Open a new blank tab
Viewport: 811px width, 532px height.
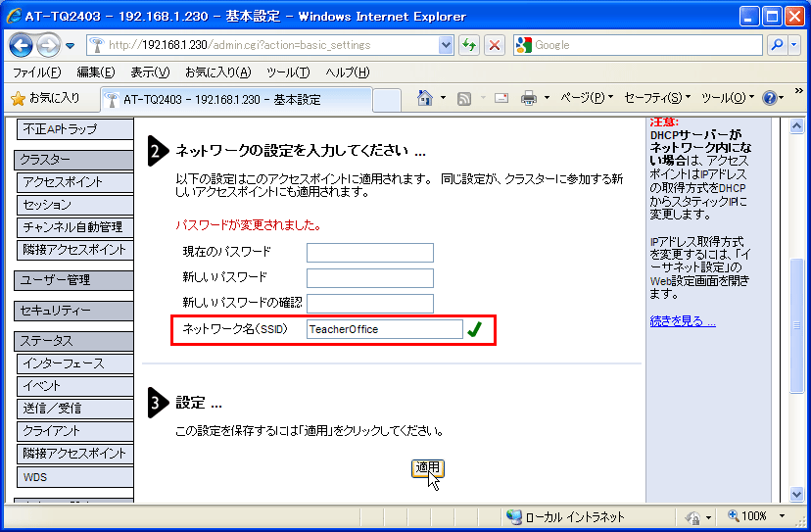click(387, 100)
